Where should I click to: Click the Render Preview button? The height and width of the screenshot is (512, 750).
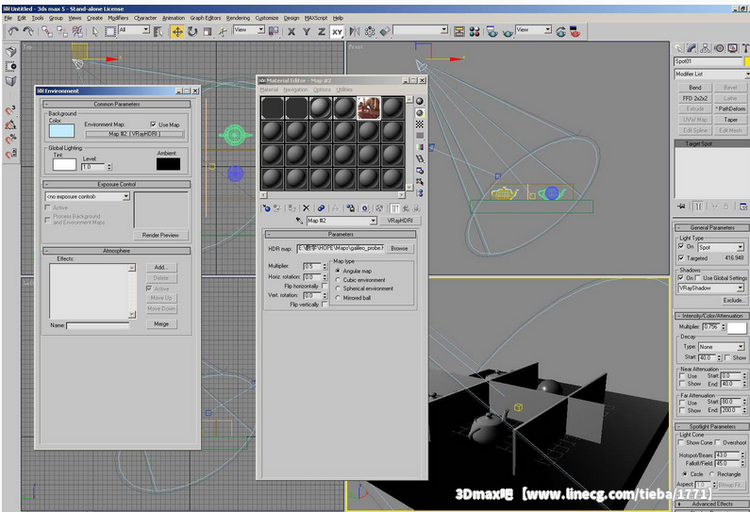(x=160, y=235)
